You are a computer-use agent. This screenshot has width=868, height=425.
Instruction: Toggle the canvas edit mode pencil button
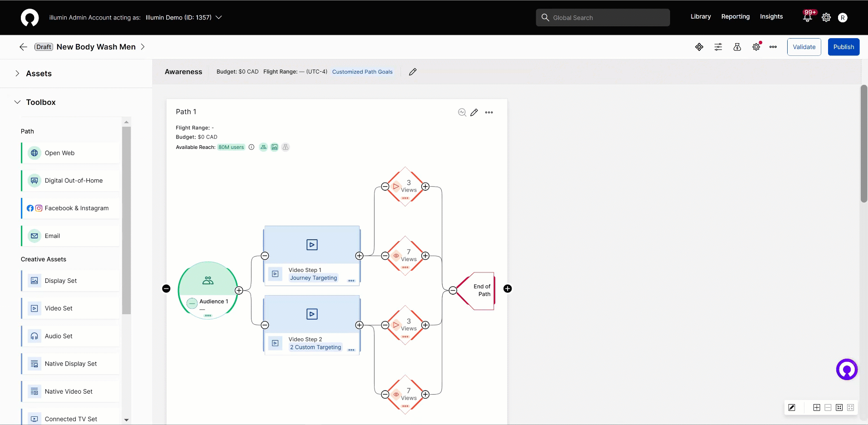pyautogui.click(x=792, y=407)
